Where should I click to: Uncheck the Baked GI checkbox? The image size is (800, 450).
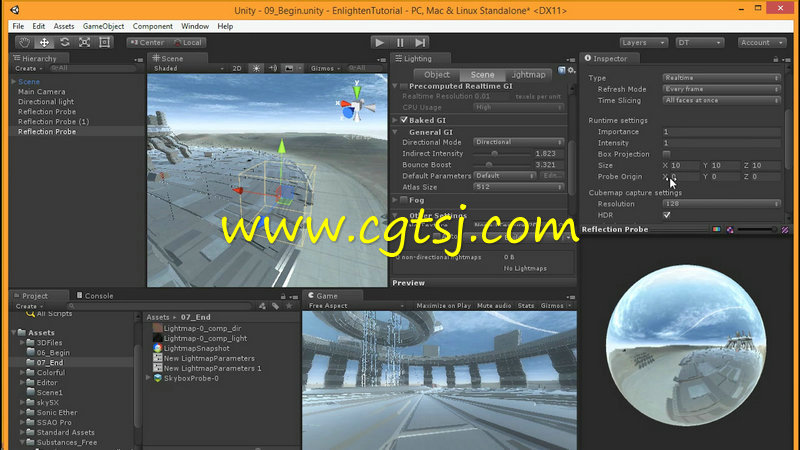click(x=404, y=120)
